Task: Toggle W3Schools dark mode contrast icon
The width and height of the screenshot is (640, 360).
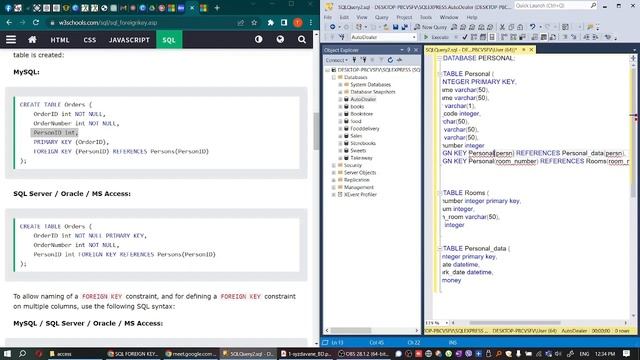Action: 258,40
